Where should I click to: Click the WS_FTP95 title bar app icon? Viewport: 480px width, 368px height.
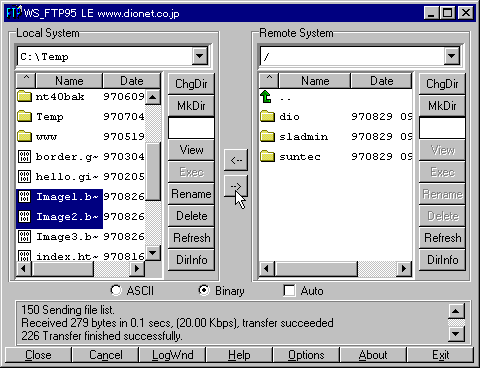[x=14, y=13]
